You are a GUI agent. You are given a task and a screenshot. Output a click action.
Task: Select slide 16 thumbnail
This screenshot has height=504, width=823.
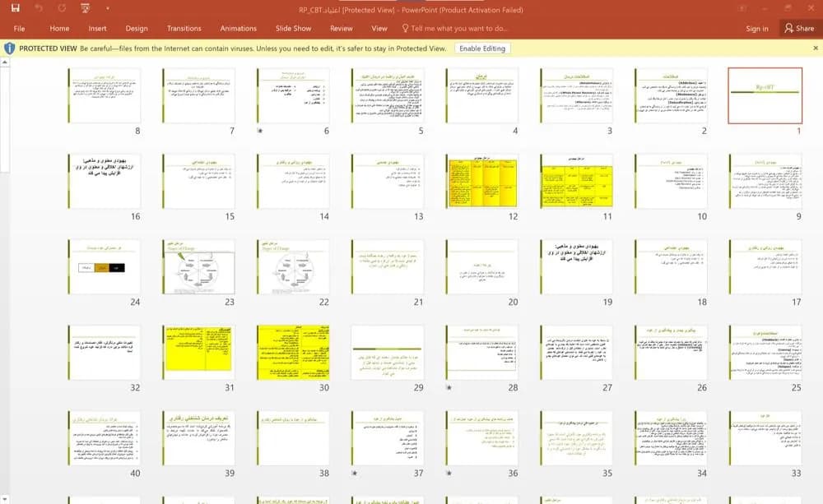[104, 181]
